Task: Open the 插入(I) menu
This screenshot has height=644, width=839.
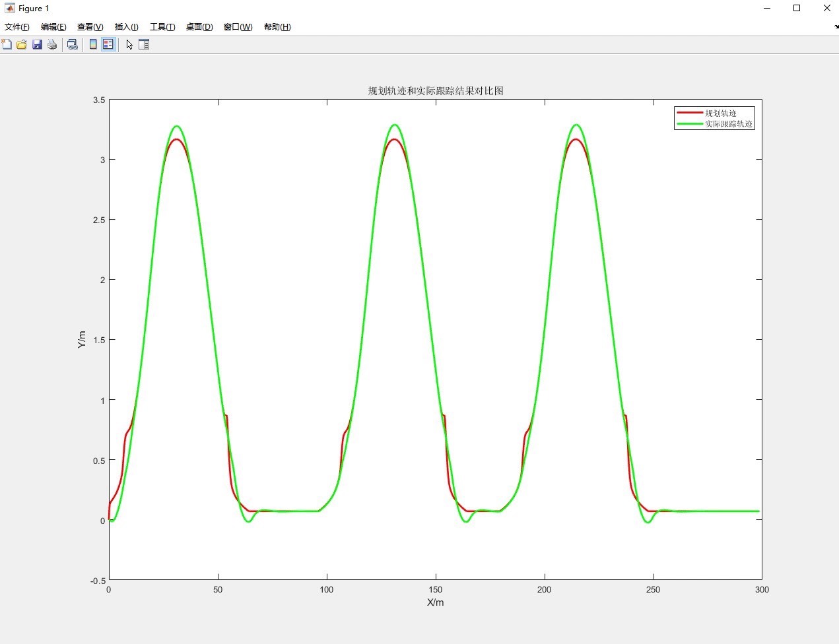Action: tap(127, 27)
